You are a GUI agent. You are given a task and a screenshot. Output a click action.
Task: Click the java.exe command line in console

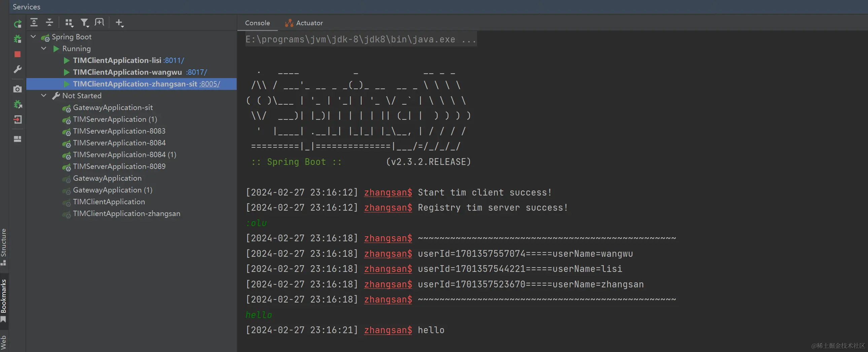pos(361,39)
